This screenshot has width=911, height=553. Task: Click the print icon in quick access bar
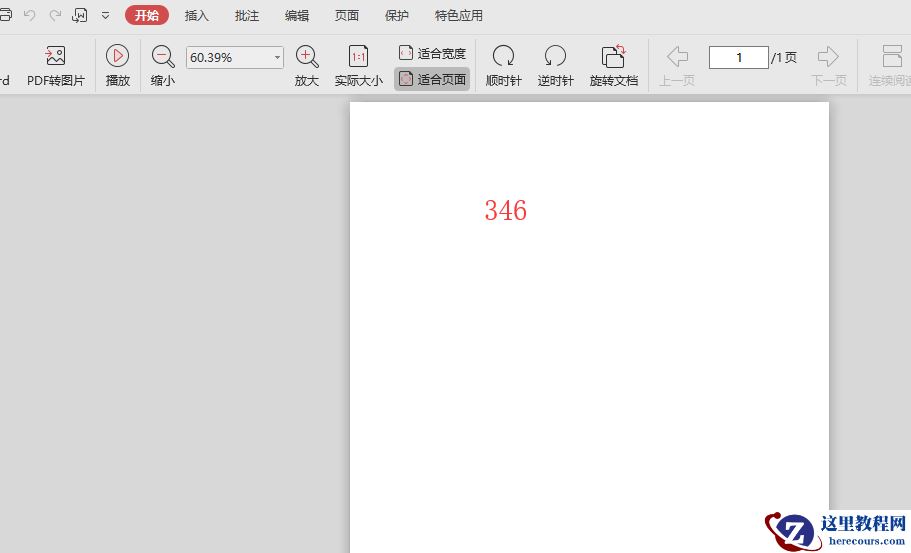5,15
